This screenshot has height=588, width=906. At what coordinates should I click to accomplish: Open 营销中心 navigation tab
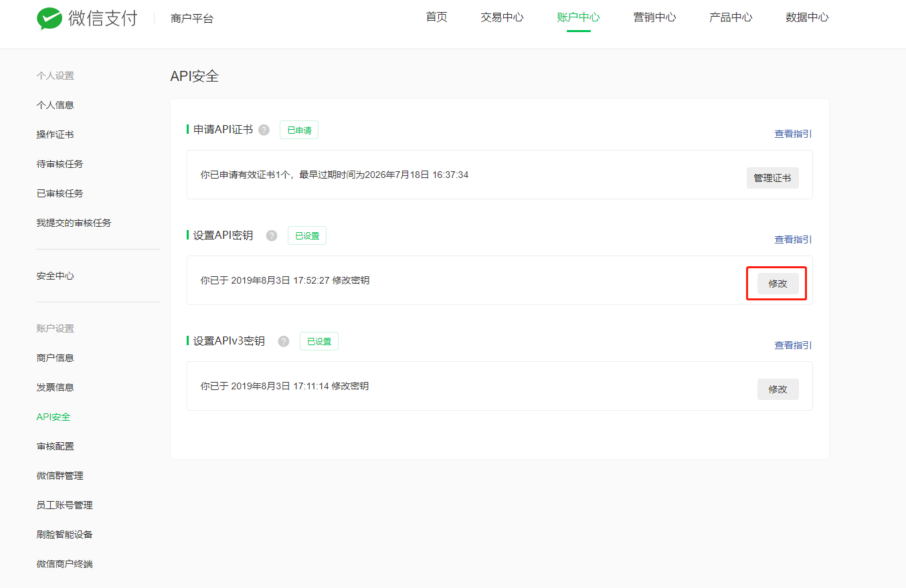[x=654, y=17]
